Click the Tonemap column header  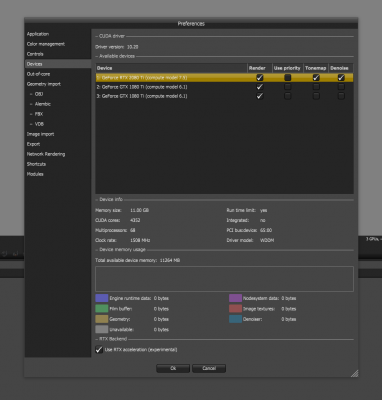pyautogui.click(x=316, y=68)
